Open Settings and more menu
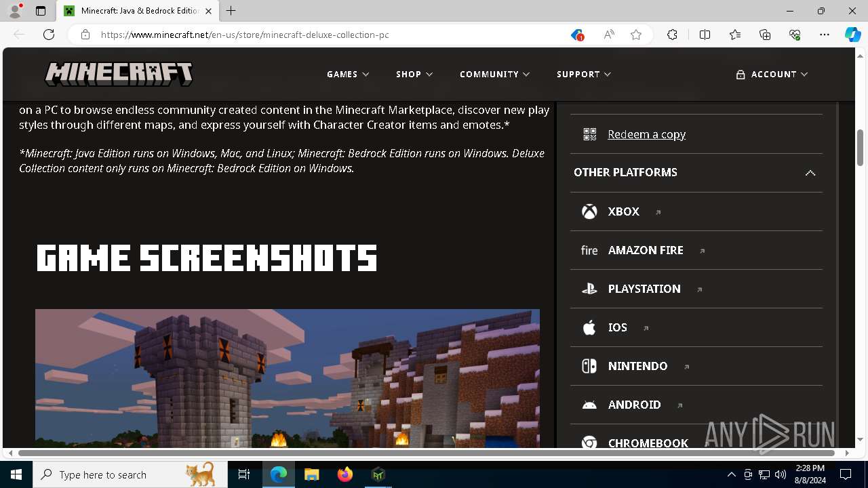This screenshot has height=488, width=868. (x=825, y=35)
